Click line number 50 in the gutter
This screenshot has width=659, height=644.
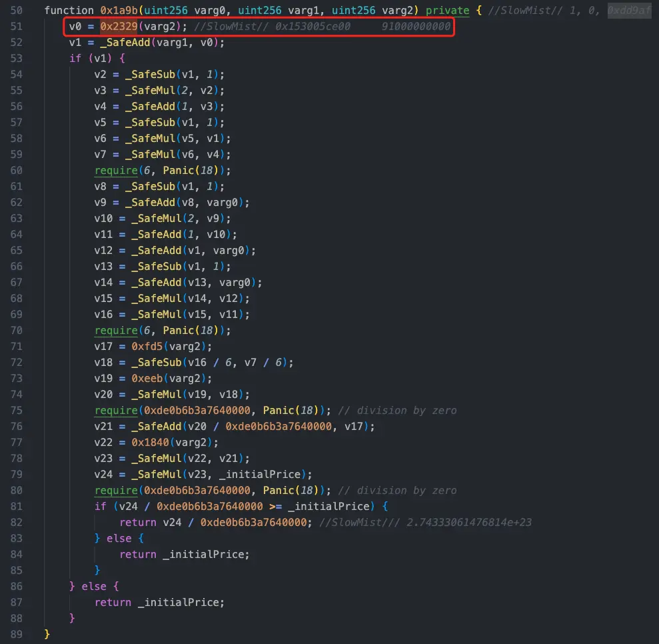tap(17, 11)
